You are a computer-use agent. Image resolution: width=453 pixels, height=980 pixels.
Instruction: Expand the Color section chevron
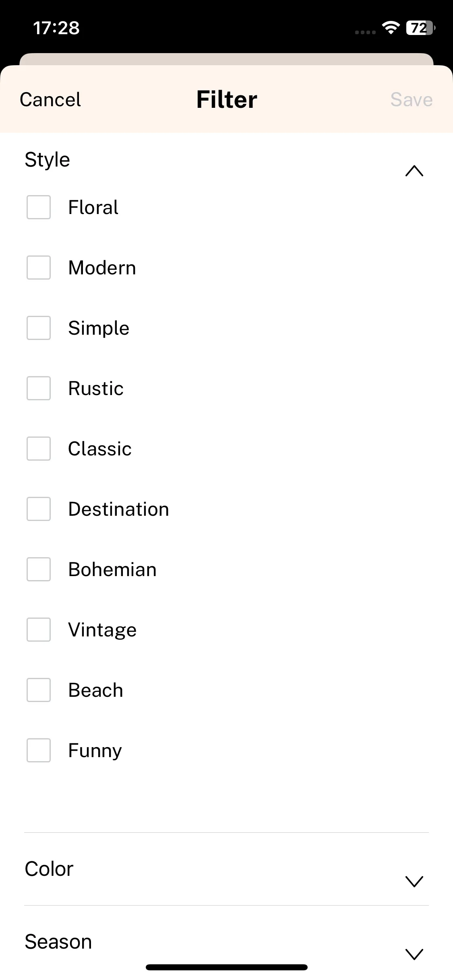pos(414,881)
